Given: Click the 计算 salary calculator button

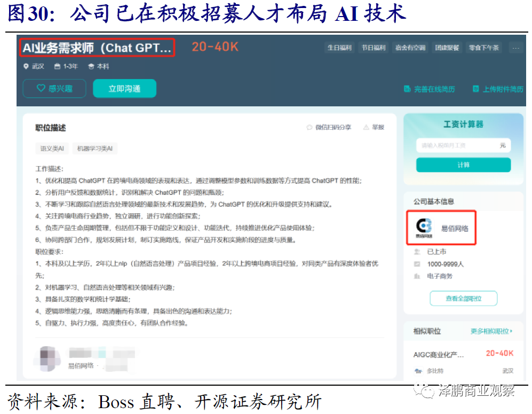Looking at the screenshot, I should [464, 165].
